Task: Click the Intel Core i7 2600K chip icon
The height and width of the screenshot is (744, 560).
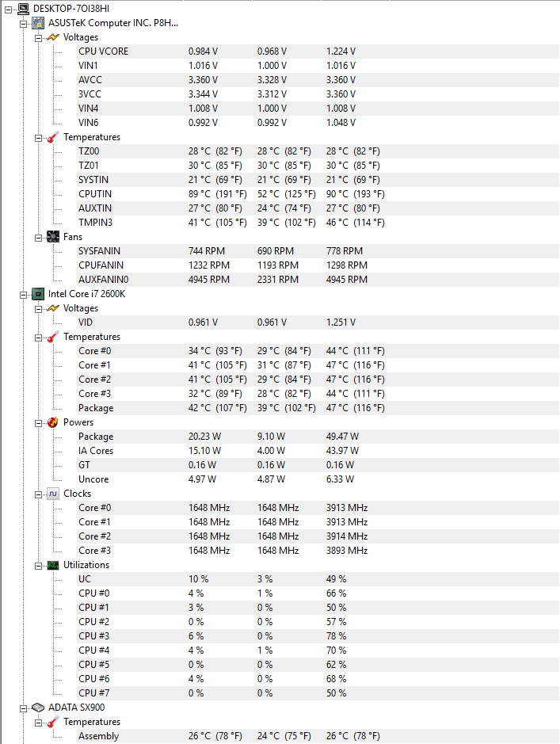Action: pyautogui.click(x=38, y=294)
